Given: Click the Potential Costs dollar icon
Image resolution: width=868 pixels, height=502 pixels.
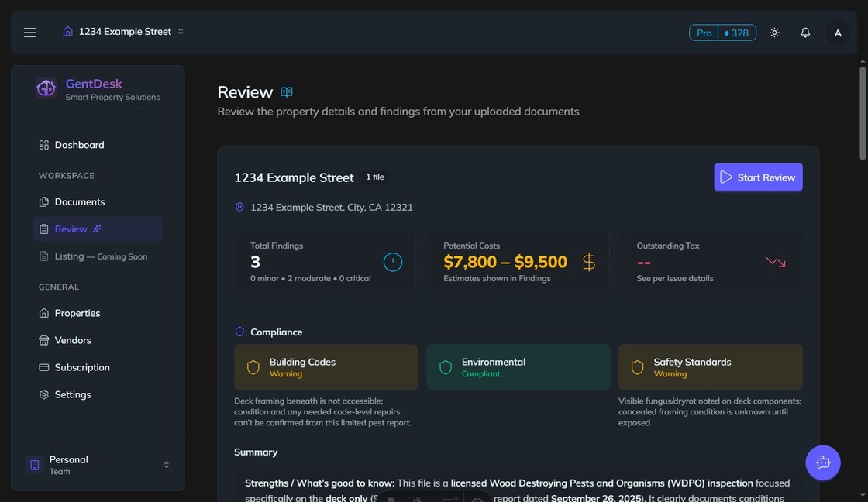Looking at the screenshot, I should pos(588,262).
